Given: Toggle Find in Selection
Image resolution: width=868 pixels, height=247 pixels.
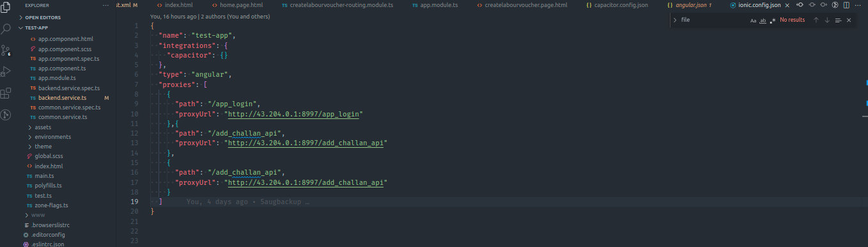Looking at the screenshot, I should click(838, 20).
